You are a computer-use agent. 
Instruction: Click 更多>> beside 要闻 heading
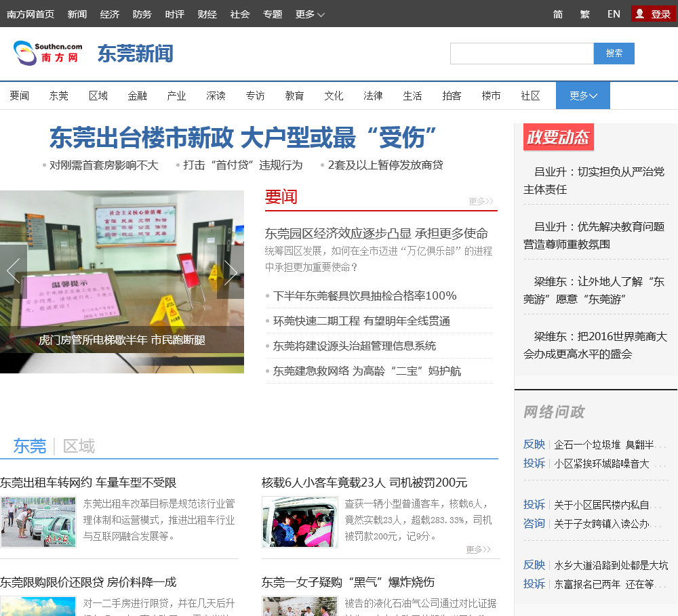(481, 201)
